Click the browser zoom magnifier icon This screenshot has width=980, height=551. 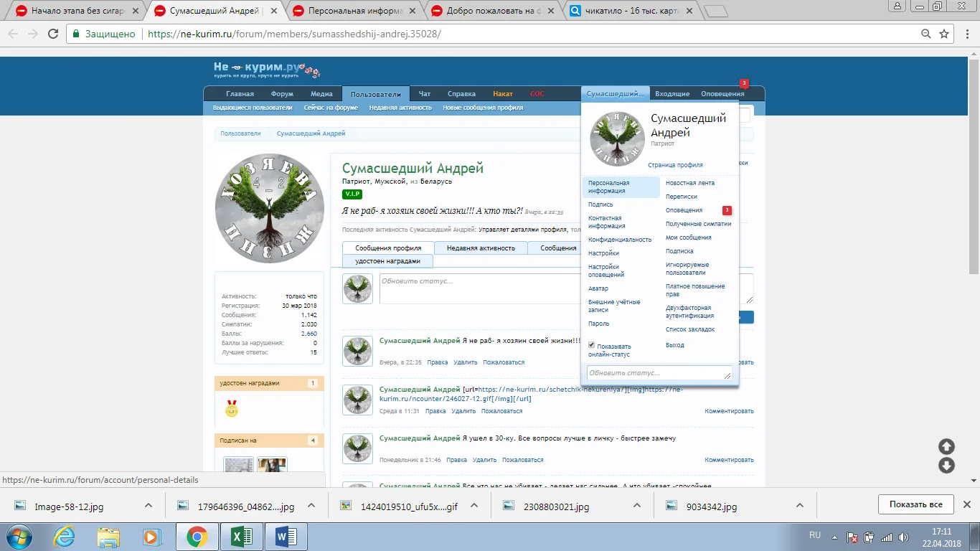(x=926, y=34)
